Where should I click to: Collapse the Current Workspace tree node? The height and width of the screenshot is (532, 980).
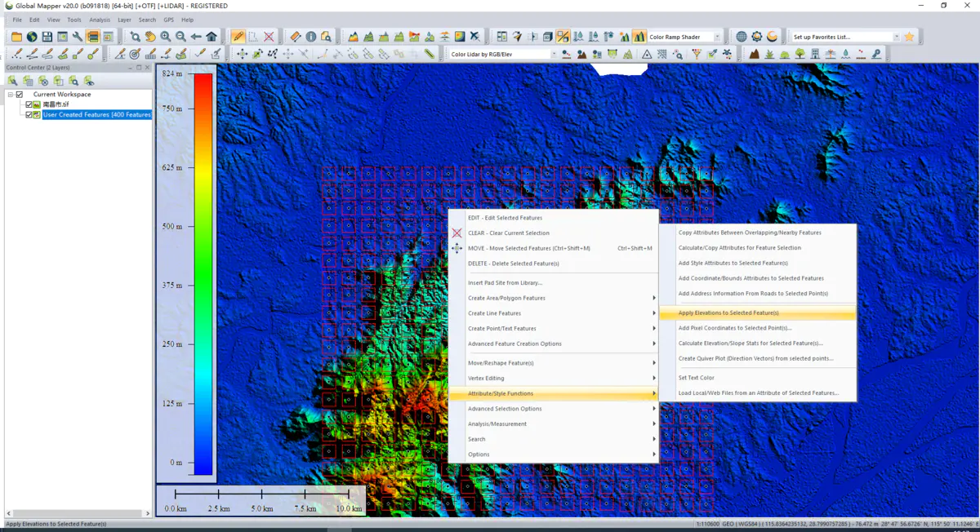(x=10, y=94)
